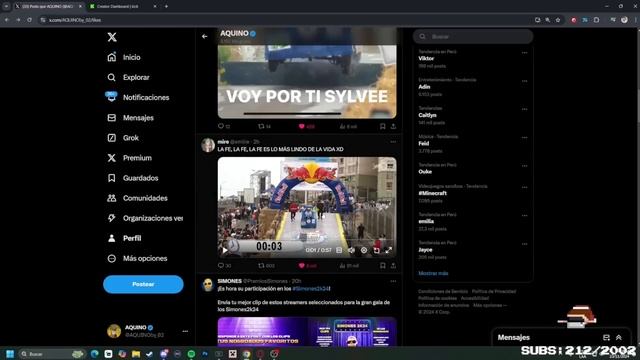Open video settings gear on Red Bull video
This screenshot has width=640, height=360.
point(364,250)
